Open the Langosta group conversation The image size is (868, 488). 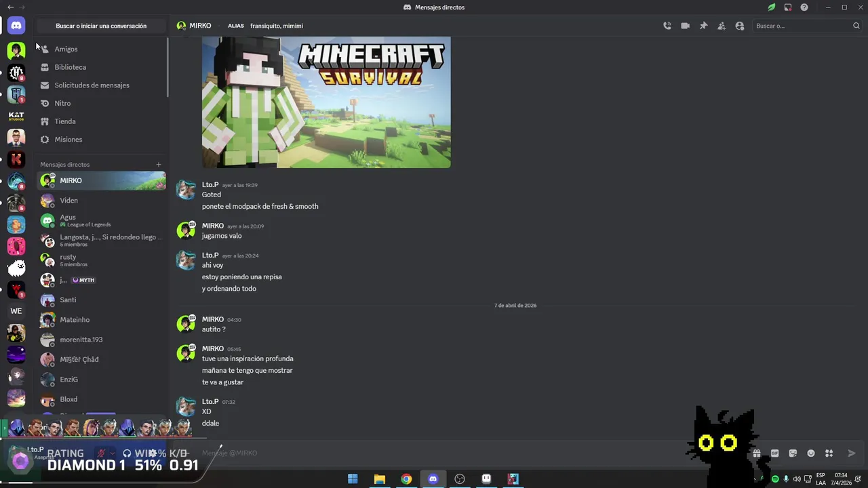(x=101, y=240)
